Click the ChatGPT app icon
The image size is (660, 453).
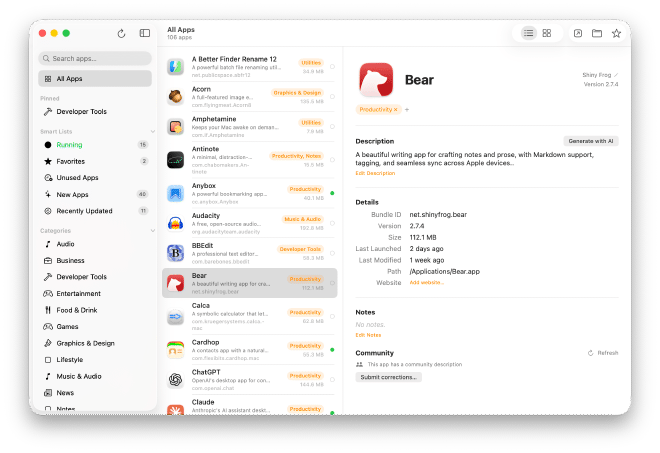tap(176, 380)
